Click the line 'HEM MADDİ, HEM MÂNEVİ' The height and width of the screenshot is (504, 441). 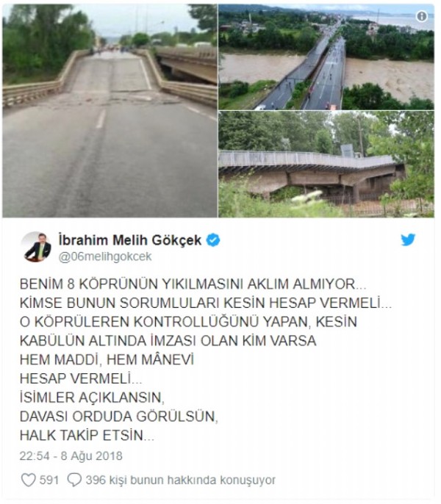pyautogui.click(x=107, y=360)
